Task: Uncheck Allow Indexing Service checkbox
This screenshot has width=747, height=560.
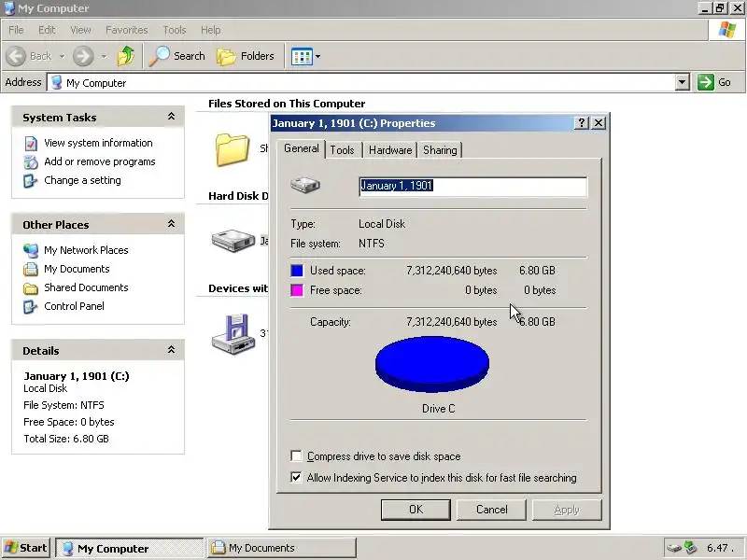Action: pos(296,477)
